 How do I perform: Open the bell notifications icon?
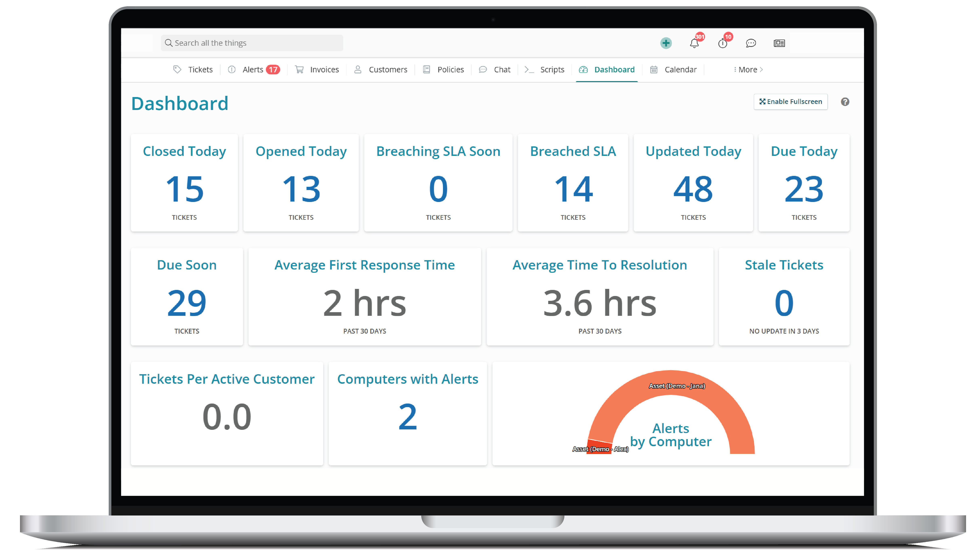click(694, 43)
